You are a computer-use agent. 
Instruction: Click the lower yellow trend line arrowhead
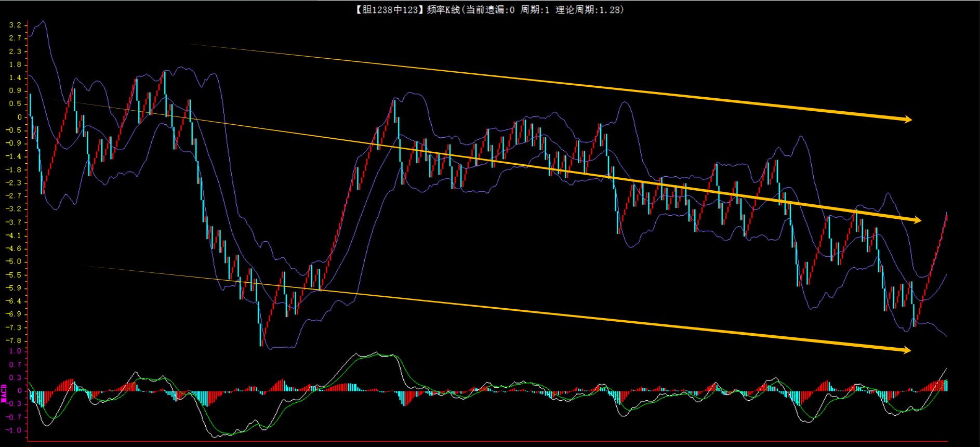pyautogui.click(x=906, y=350)
